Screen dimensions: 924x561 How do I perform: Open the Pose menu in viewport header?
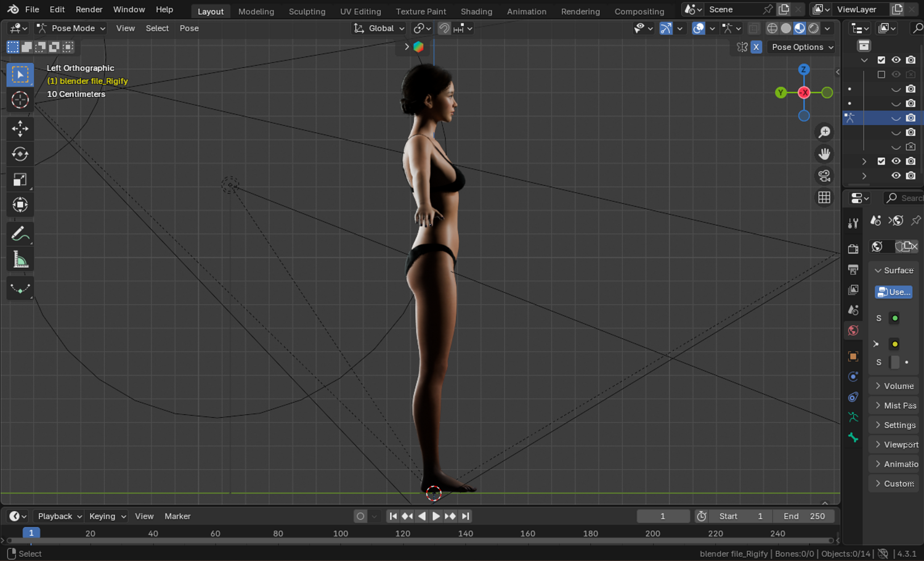[189, 28]
